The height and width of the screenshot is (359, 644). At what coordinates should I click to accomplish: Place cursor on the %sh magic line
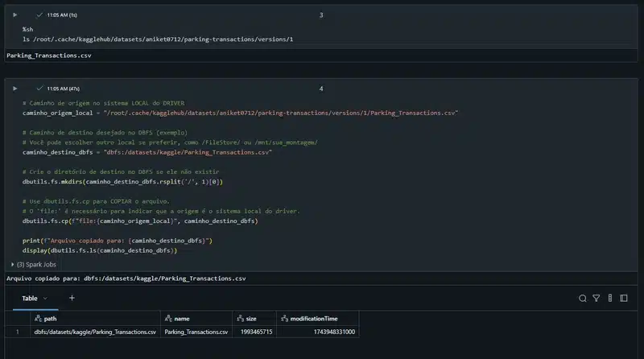point(28,29)
